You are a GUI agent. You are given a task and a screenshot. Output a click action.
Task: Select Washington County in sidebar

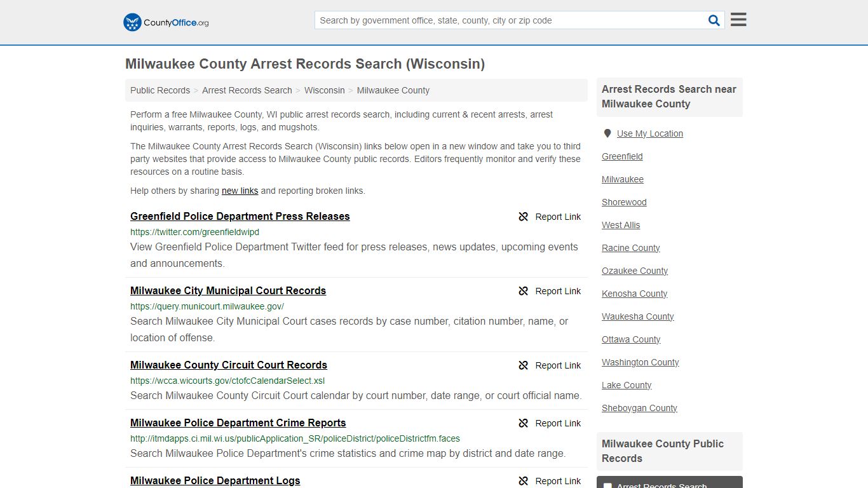[x=641, y=362]
